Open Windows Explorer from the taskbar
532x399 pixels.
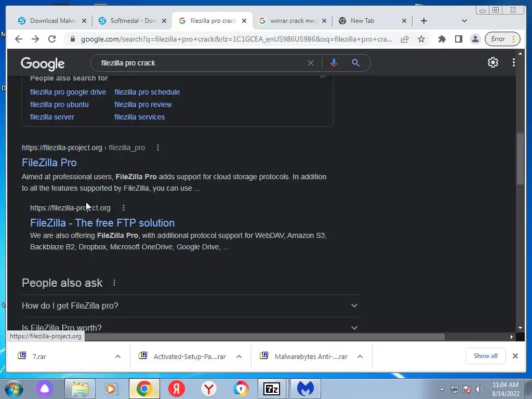point(80,389)
